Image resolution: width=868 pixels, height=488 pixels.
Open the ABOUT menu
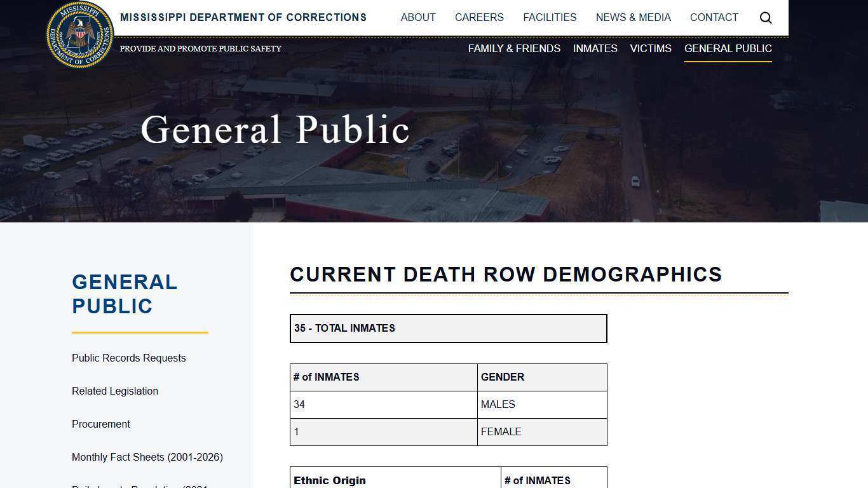(417, 17)
